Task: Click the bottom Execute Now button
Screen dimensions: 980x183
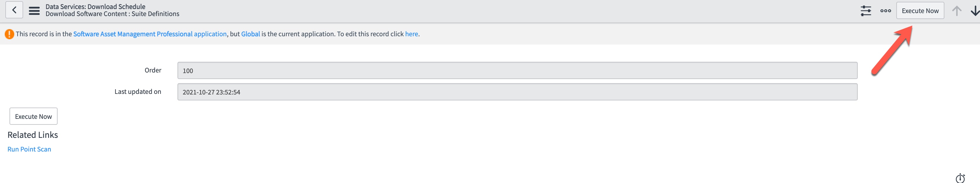Action: pyautogui.click(x=34, y=116)
